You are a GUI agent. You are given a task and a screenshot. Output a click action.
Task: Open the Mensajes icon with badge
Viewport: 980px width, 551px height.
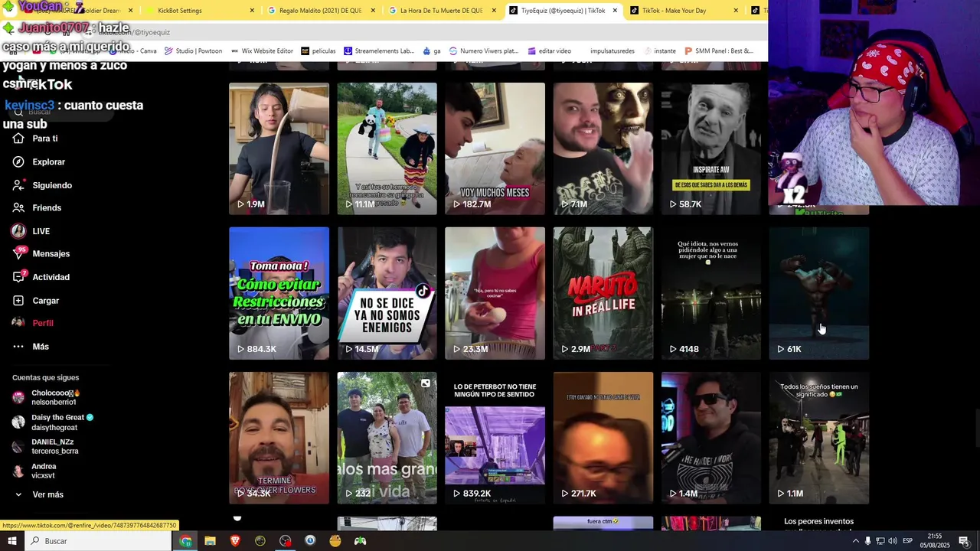[18, 253]
